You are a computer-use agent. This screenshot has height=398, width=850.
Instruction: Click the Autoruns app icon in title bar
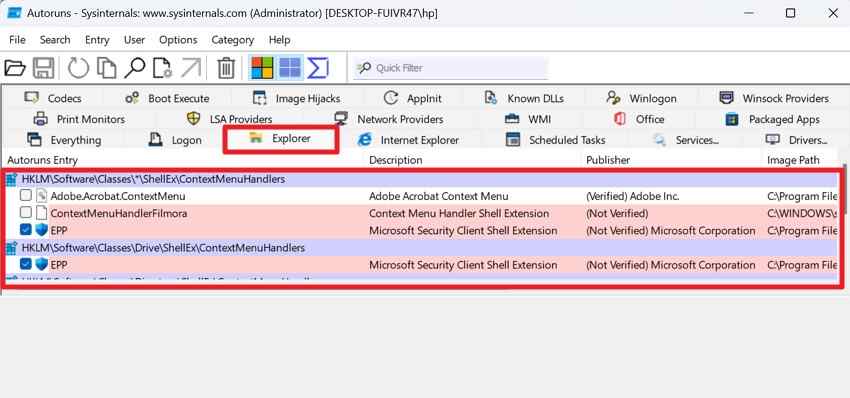(14, 12)
